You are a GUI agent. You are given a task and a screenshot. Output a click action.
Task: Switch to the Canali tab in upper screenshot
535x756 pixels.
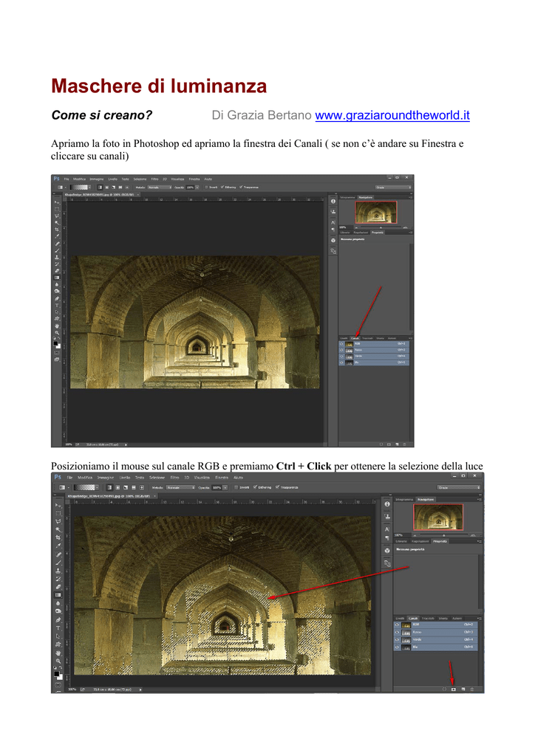(355, 338)
